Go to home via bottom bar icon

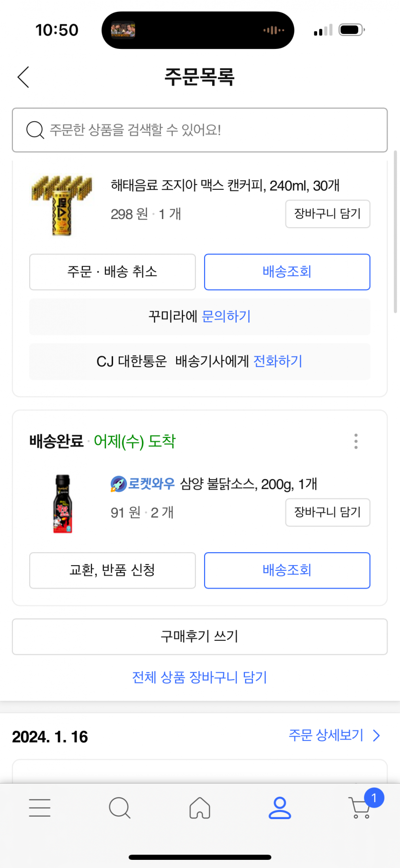[200, 808]
